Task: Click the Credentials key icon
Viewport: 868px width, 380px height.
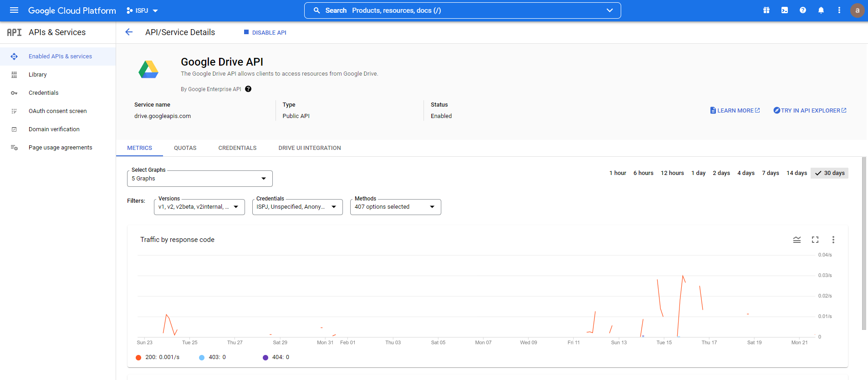Action: 14,93
